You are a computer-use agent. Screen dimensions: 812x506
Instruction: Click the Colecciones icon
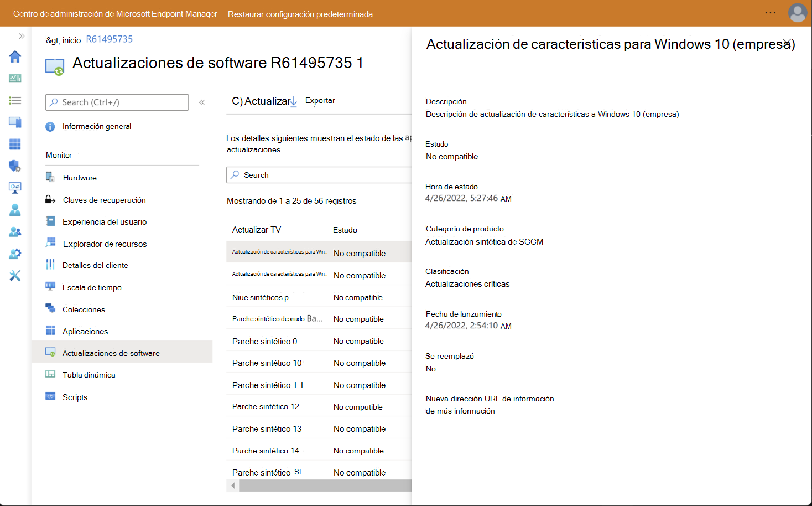tap(50, 308)
